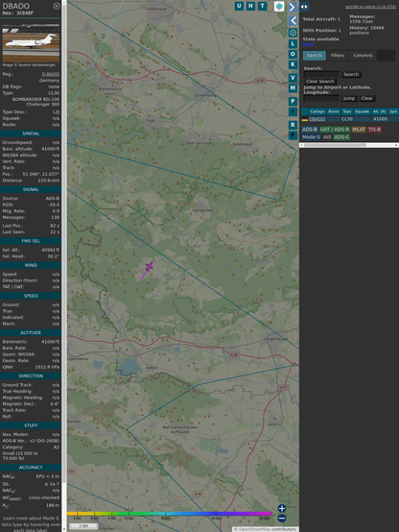Open the map layer selector icon
The image size is (399, 532).
click(279, 6)
